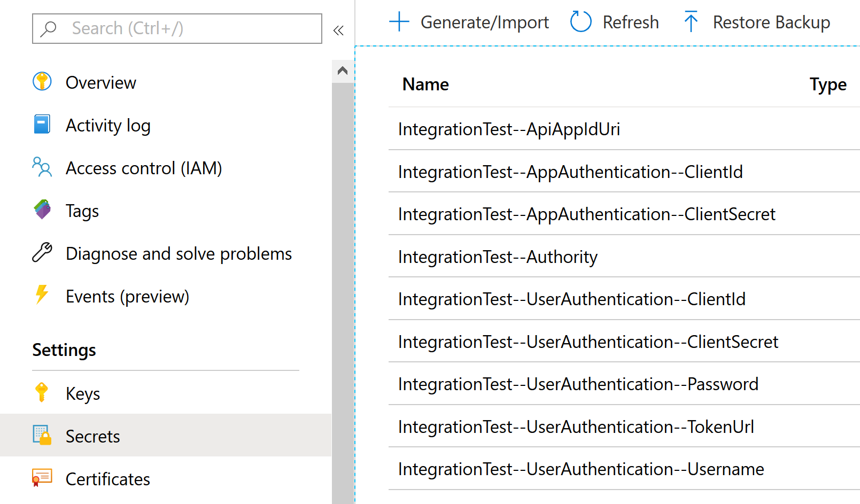Click the Certificates icon
860x504 pixels.
coord(42,478)
